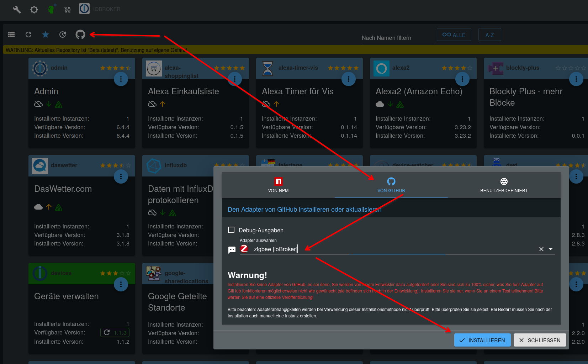Open the daswetter card's three-dot menu

point(121,176)
